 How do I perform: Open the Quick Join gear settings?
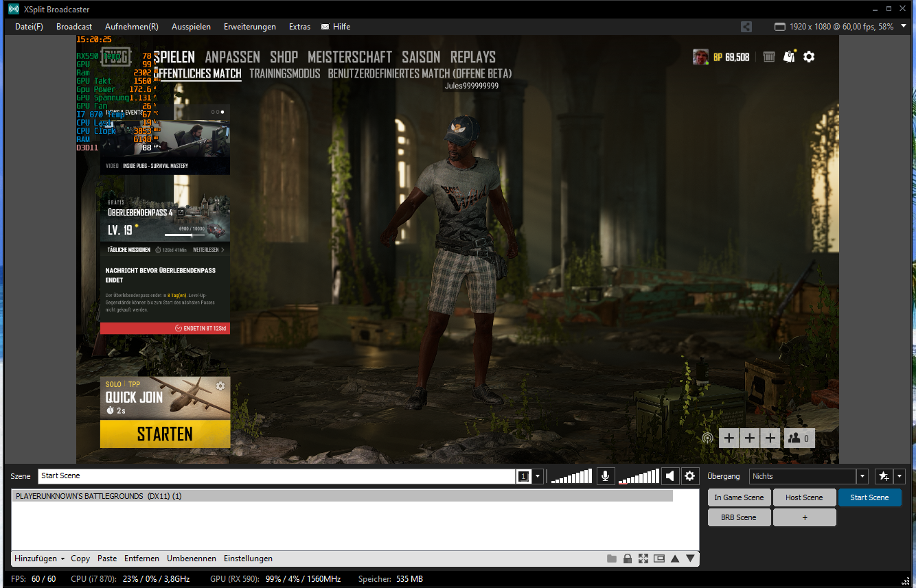(x=220, y=386)
